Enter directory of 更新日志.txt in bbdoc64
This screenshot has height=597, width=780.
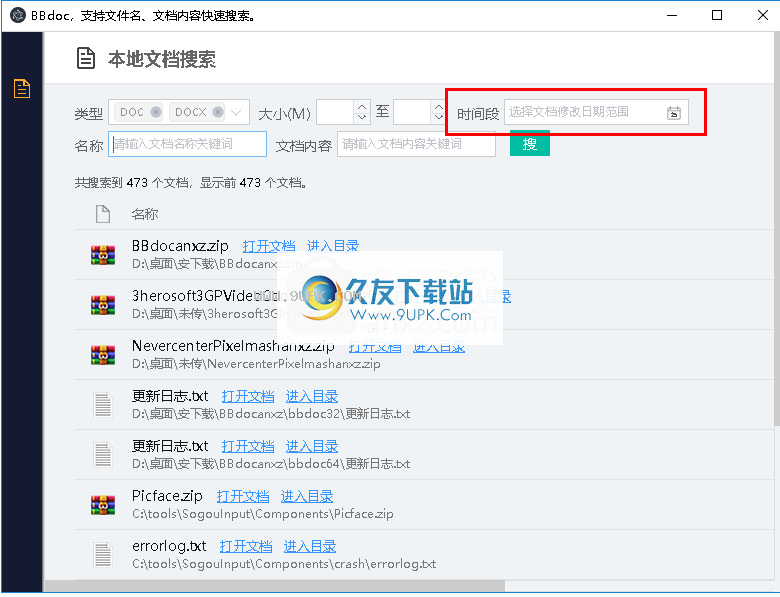(312, 446)
